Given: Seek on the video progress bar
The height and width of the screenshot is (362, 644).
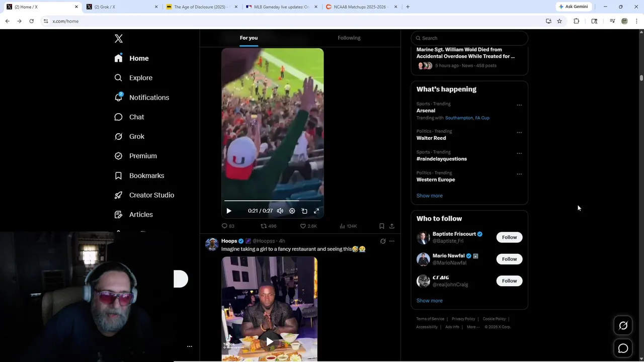Looking at the screenshot, I should click(x=273, y=201).
